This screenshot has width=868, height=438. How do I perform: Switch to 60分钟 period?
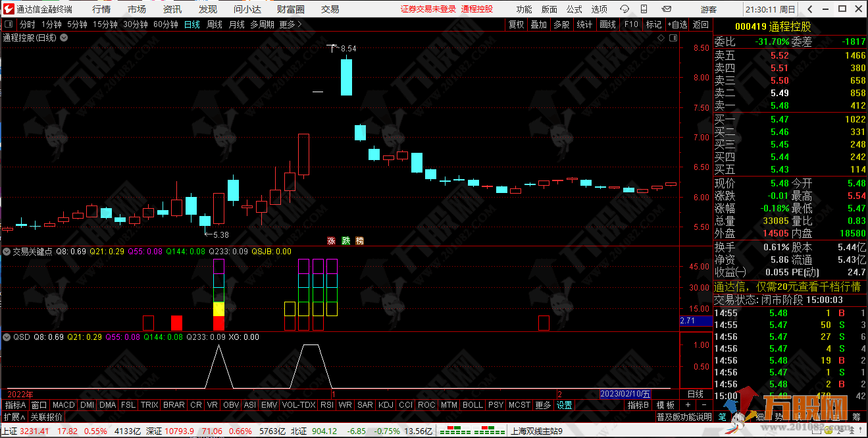(x=166, y=24)
